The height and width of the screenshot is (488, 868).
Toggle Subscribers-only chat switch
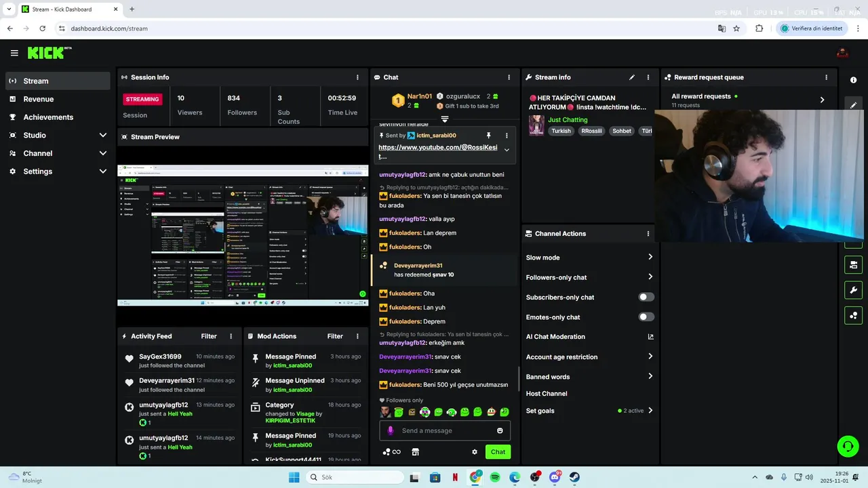tap(646, 297)
